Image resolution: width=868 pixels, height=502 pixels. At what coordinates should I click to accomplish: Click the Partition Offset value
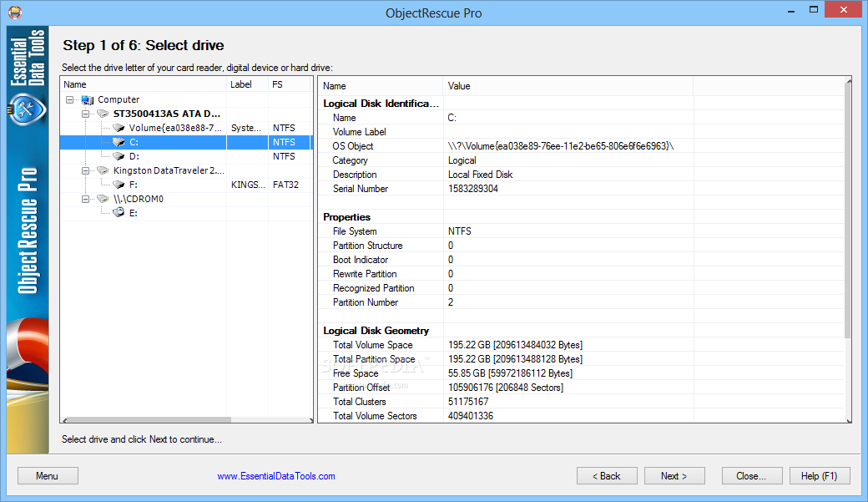click(506, 388)
